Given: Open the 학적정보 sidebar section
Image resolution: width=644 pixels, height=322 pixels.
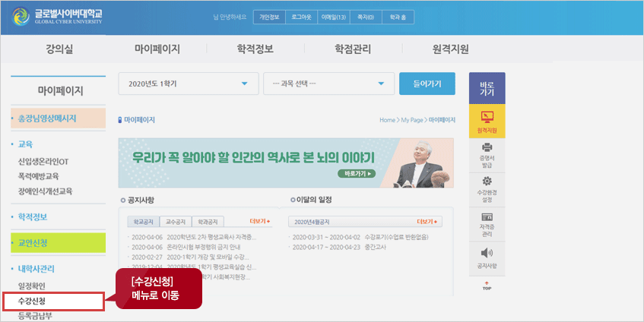Looking at the screenshot, I should click(33, 217).
